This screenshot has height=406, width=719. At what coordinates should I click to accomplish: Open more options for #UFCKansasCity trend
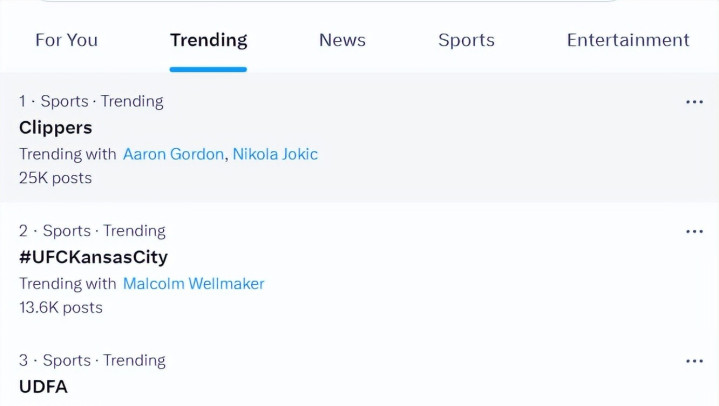[x=694, y=231]
